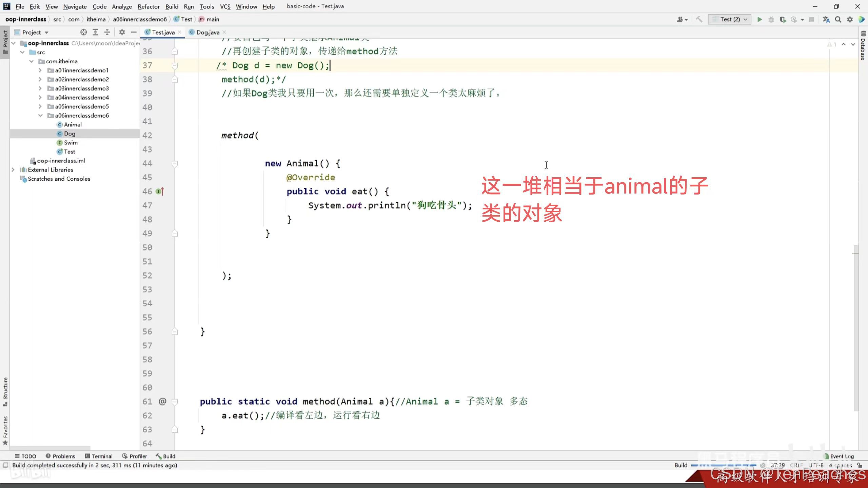Toggle code fold marker at line 44
The width and height of the screenshot is (868, 488).
(x=175, y=164)
